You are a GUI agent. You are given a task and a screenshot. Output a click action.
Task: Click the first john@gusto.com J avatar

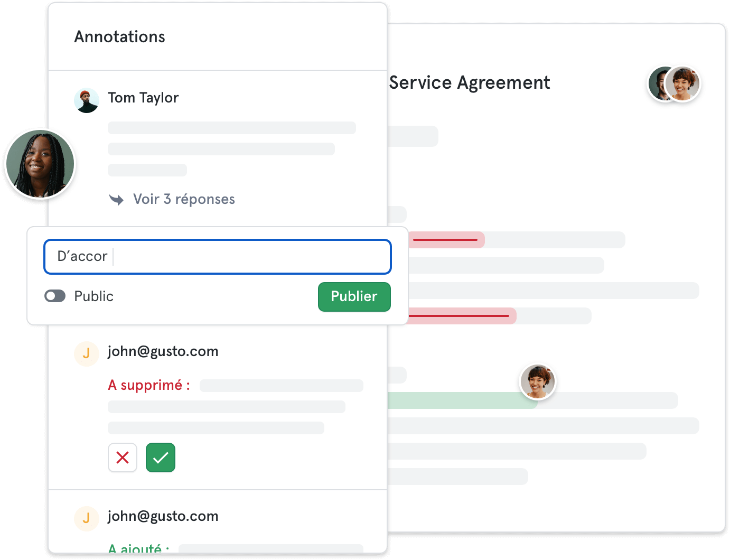[x=87, y=353]
